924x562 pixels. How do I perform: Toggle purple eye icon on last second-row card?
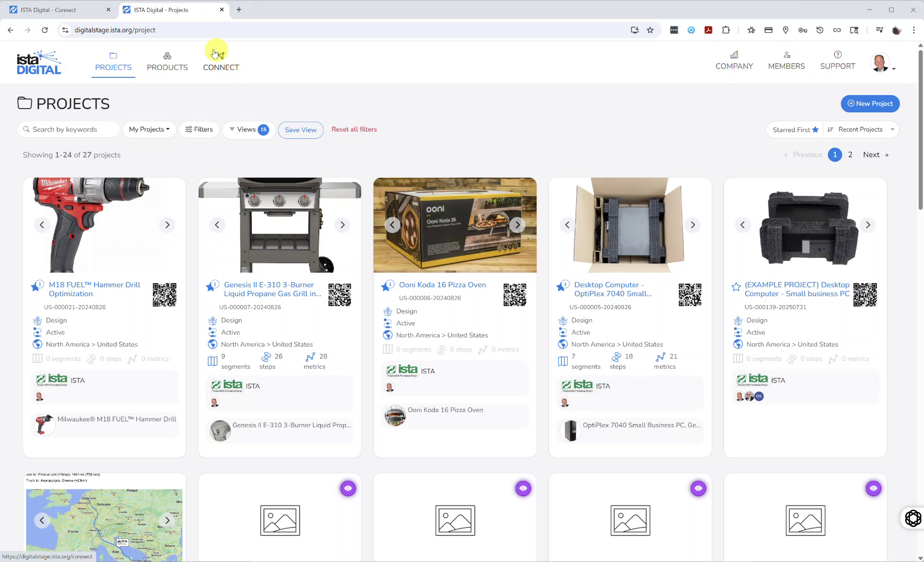(x=873, y=488)
